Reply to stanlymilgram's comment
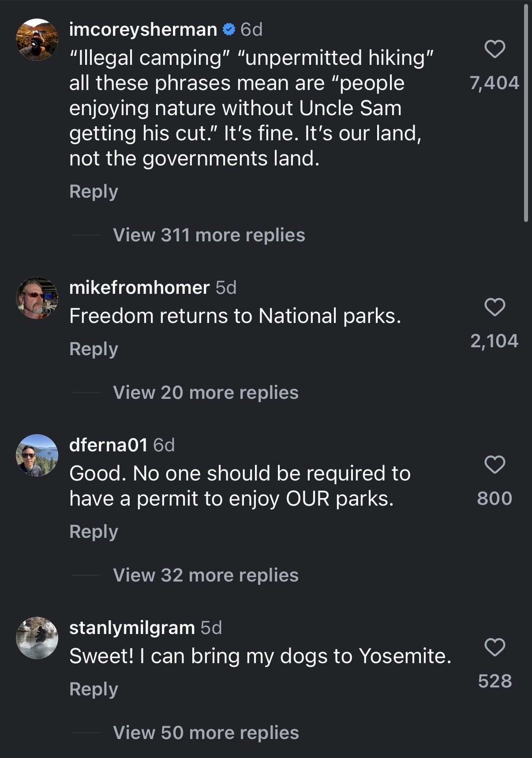 pyautogui.click(x=94, y=689)
